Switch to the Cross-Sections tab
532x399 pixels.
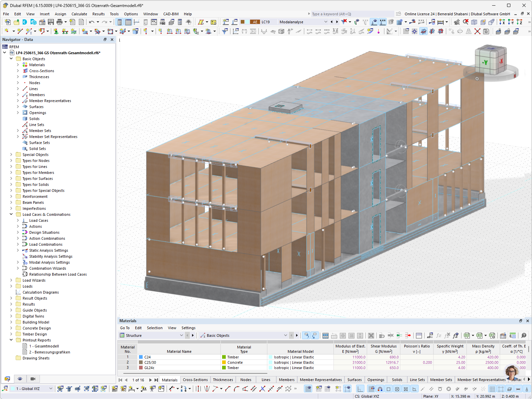[x=195, y=380]
